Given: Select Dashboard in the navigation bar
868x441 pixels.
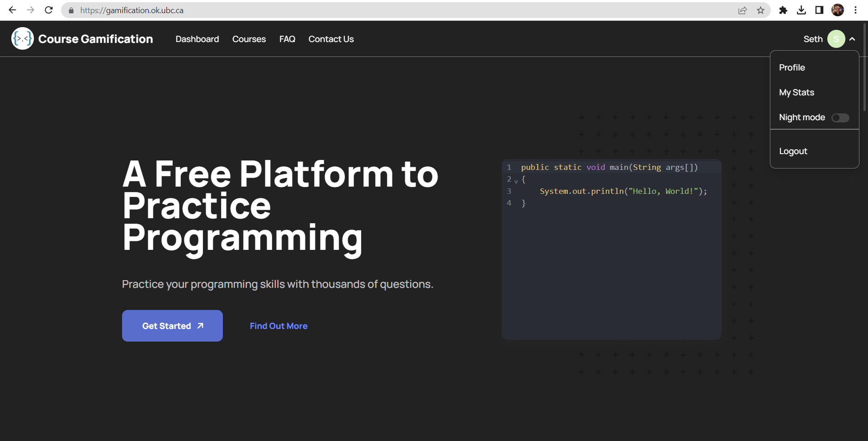Looking at the screenshot, I should [197, 39].
